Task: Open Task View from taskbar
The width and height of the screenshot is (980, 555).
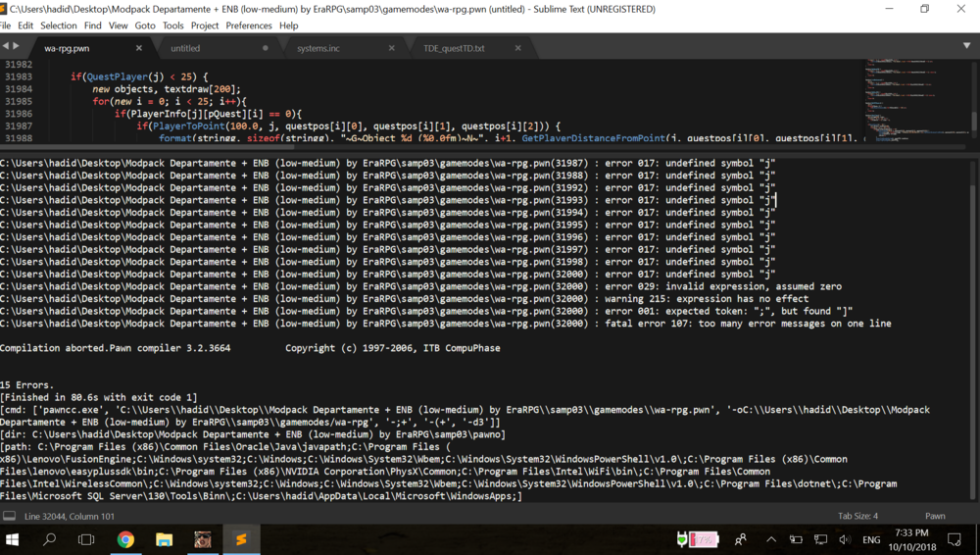Action: (x=86, y=539)
